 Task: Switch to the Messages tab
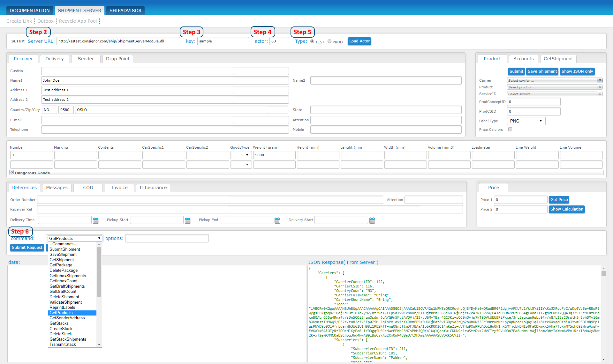click(x=57, y=188)
